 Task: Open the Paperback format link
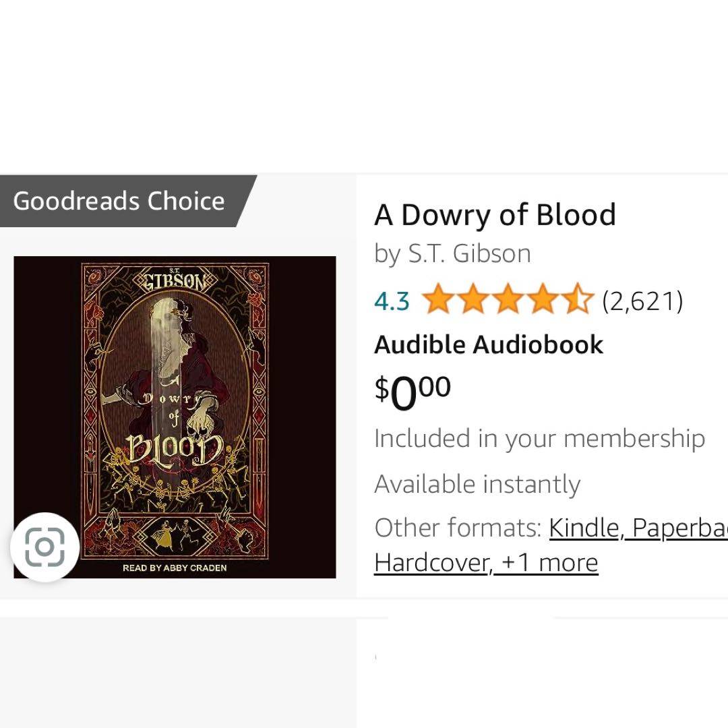tap(681, 528)
